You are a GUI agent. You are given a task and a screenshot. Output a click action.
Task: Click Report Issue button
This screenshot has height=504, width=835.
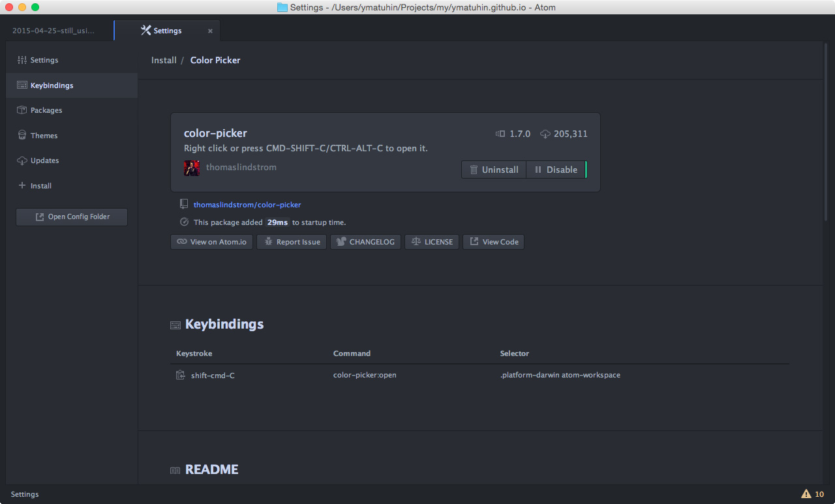pyautogui.click(x=292, y=242)
